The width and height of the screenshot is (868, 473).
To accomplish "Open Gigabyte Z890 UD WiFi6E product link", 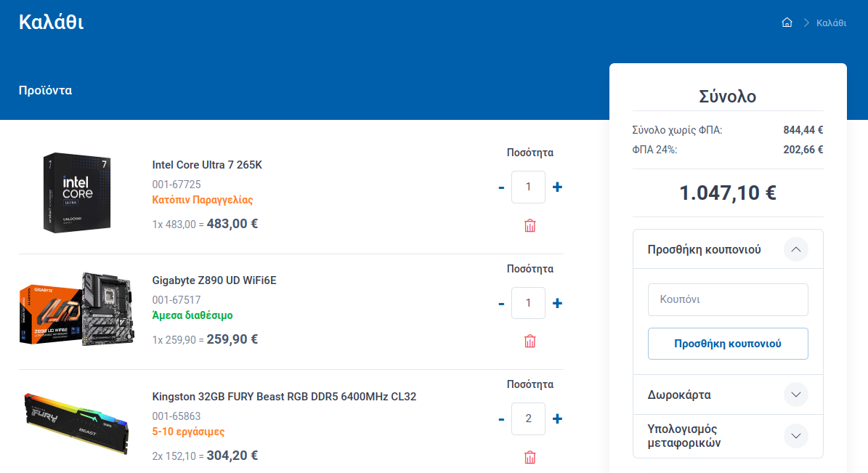I will pyautogui.click(x=214, y=280).
